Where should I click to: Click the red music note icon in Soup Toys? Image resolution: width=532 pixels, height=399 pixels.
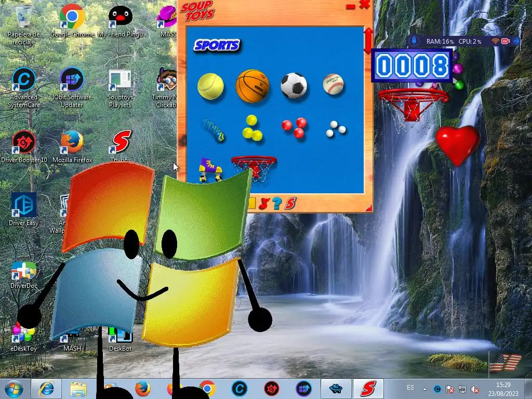[x=264, y=203]
